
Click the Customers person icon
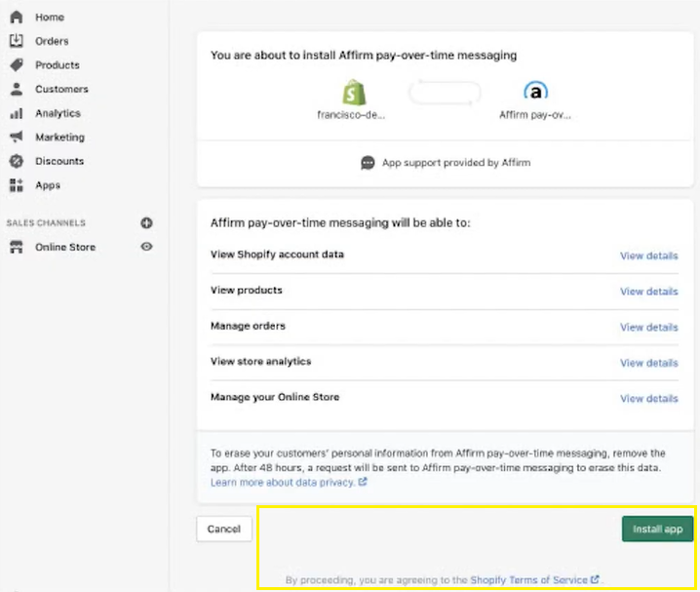click(16, 89)
